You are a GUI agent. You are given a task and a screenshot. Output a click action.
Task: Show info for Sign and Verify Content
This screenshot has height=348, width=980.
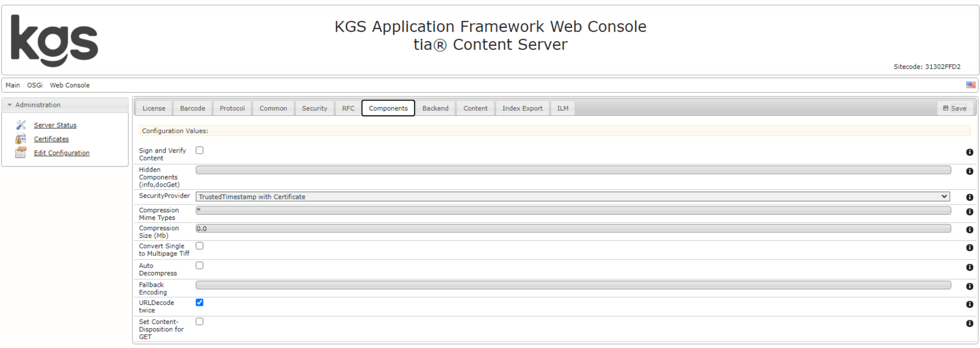pyautogui.click(x=969, y=152)
